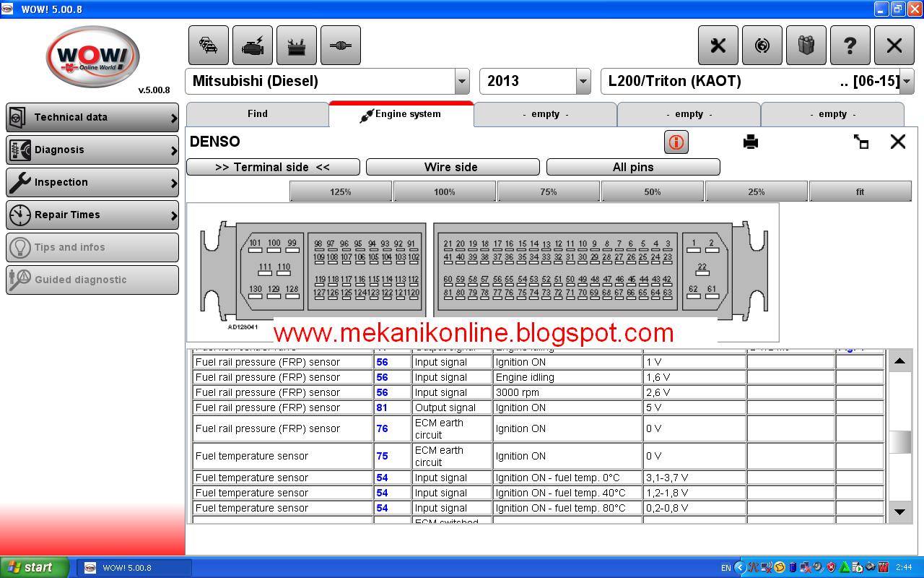Open Guided diagnostic
Screen dimensions: 924x578
click(x=92, y=280)
